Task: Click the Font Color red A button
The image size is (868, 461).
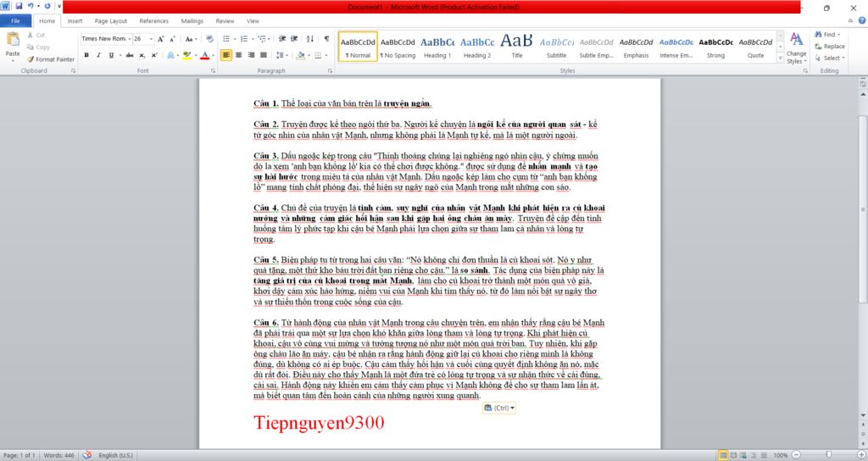Action: [x=205, y=55]
